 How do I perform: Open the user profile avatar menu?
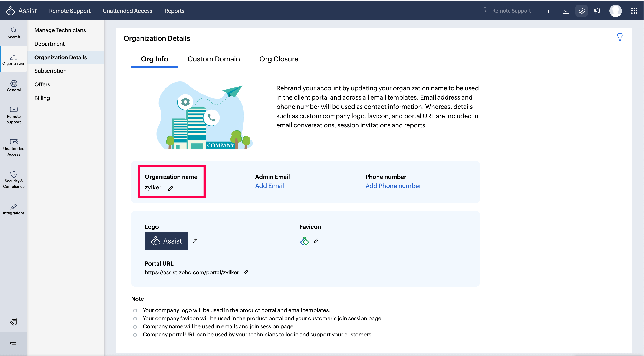pos(615,11)
